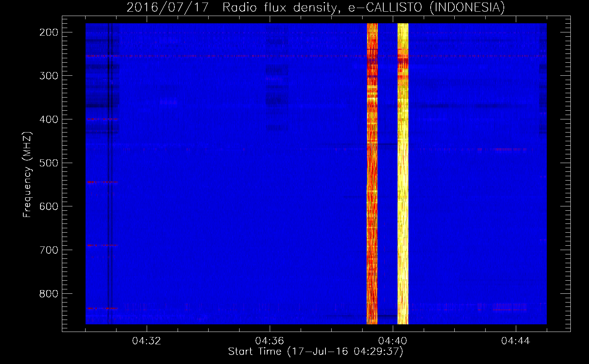Click the 500 frequency tick label
The image size is (589, 364).
pos(49,163)
